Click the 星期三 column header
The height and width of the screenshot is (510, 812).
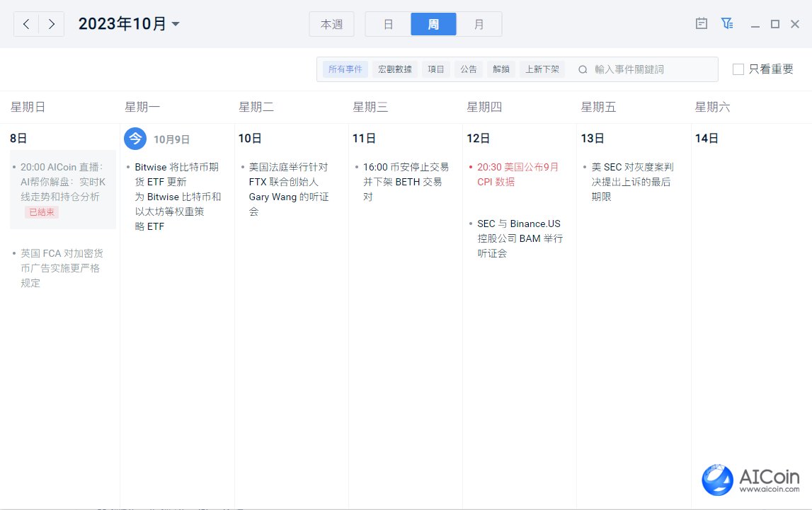coord(370,107)
